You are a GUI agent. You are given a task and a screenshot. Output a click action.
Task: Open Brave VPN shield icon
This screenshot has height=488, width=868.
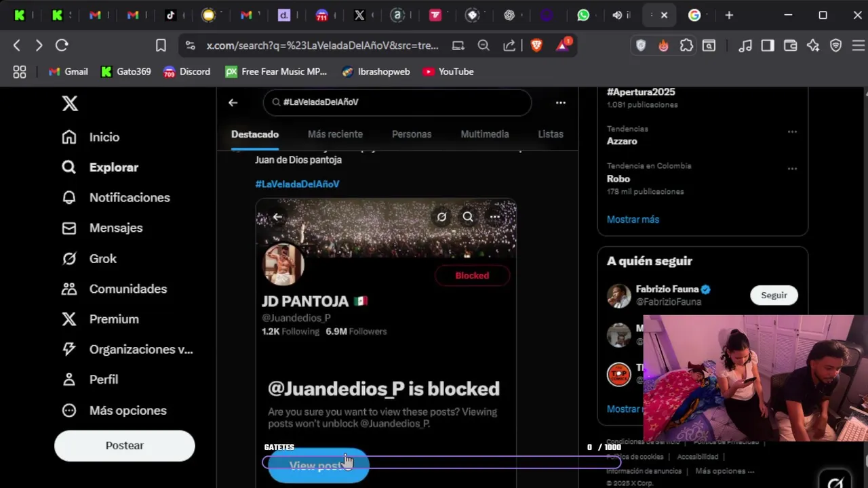coord(836,45)
